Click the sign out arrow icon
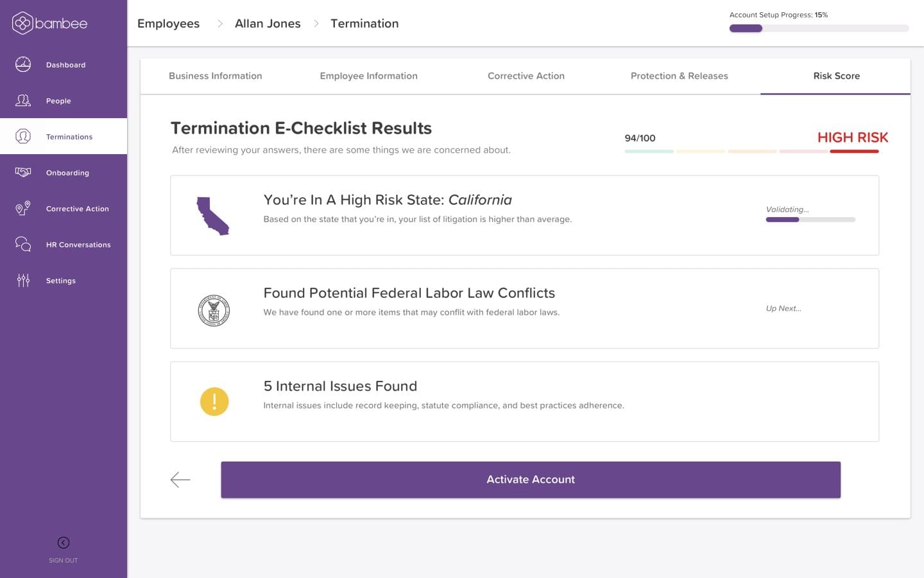924x578 pixels. click(x=63, y=543)
